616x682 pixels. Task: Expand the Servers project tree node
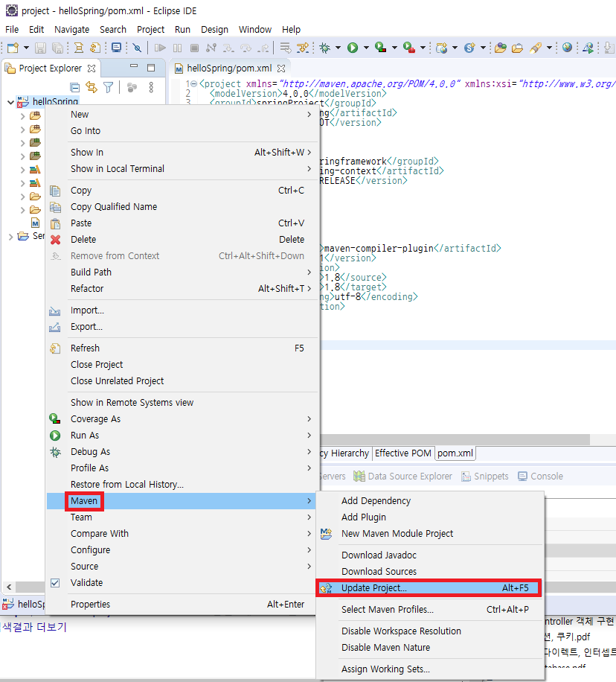pyautogui.click(x=10, y=236)
